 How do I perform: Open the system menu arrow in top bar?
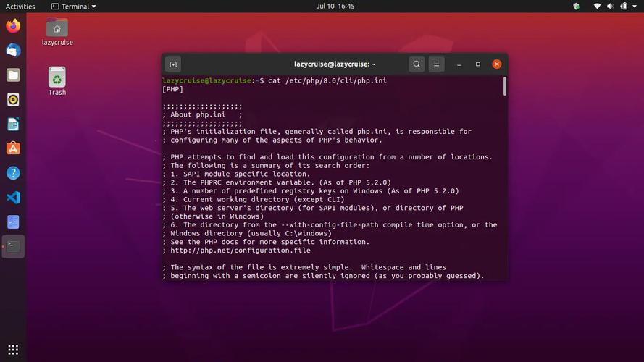pos(635,7)
